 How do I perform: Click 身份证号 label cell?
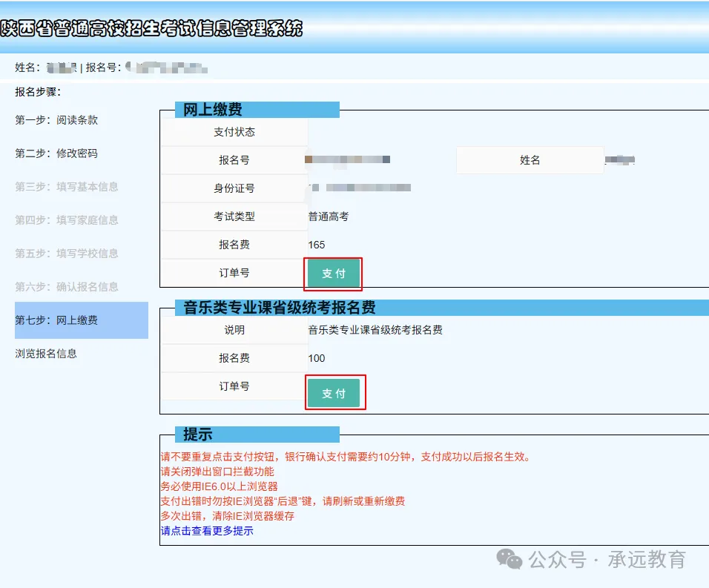tap(234, 188)
